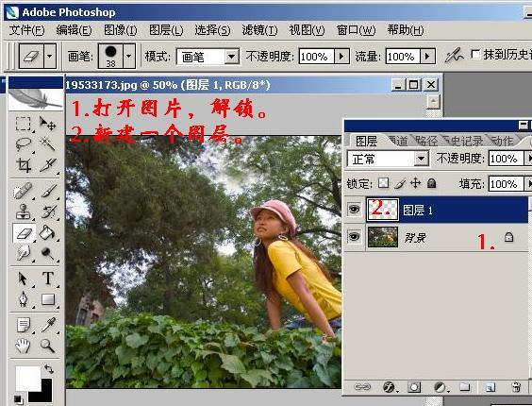Select the Crop tool

click(23, 165)
